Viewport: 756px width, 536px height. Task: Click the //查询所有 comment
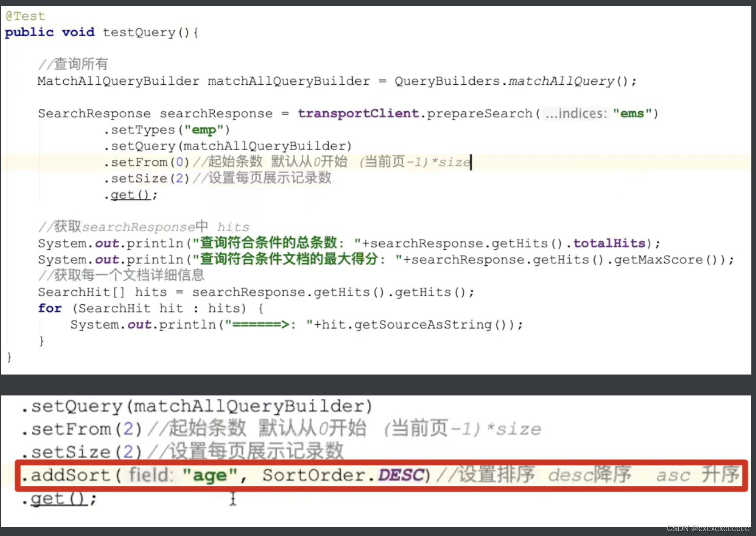pyautogui.click(x=73, y=64)
